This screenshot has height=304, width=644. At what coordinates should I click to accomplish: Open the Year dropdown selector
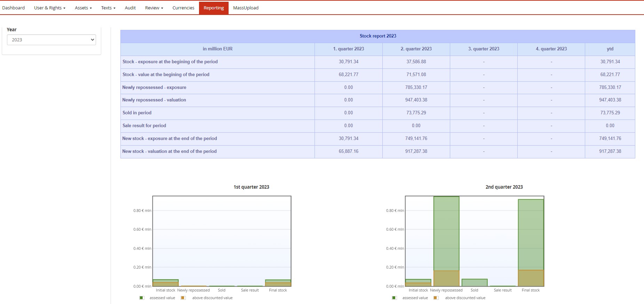point(51,40)
